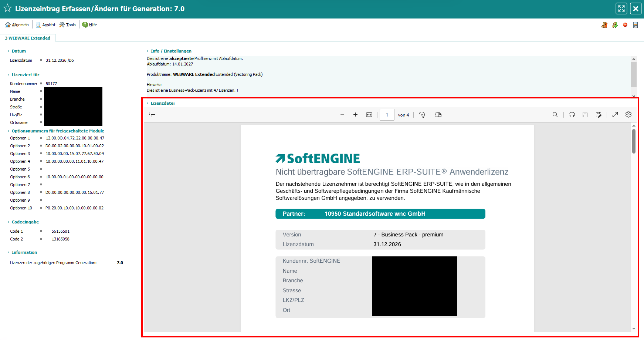Select the 3 WEBWARE Extended tab
This screenshot has height=340, width=644.
pyautogui.click(x=28, y=38)
